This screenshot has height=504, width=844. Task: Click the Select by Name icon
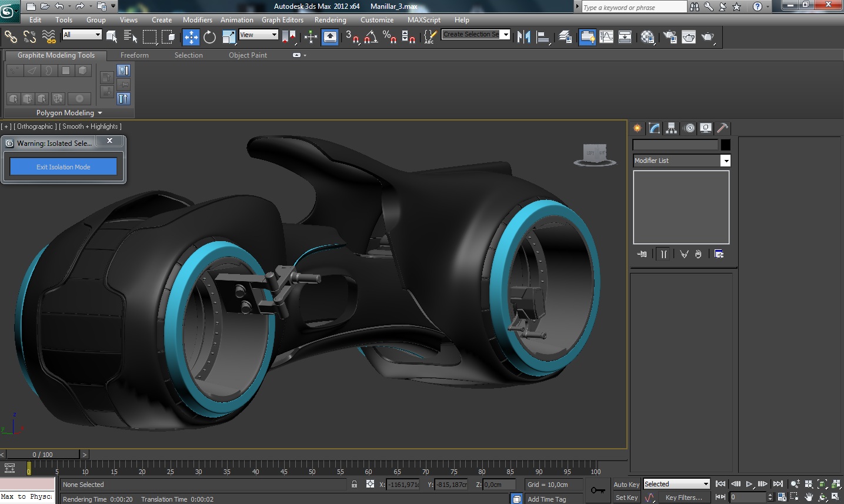tap(130, 37)
